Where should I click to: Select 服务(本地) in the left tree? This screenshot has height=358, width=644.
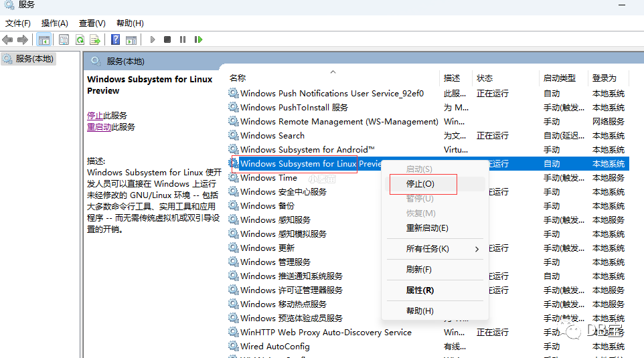click(35, 59)
